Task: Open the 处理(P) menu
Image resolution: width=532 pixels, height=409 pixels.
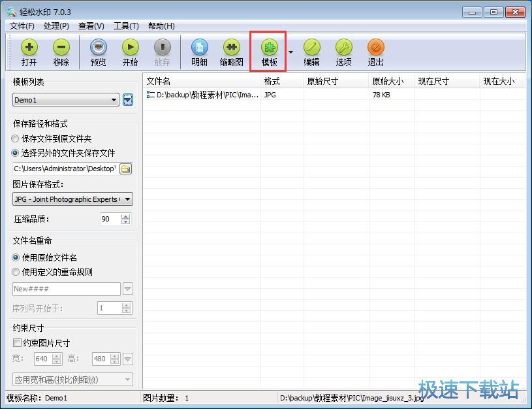Action: pyautogui.click(x=56, y=26)
